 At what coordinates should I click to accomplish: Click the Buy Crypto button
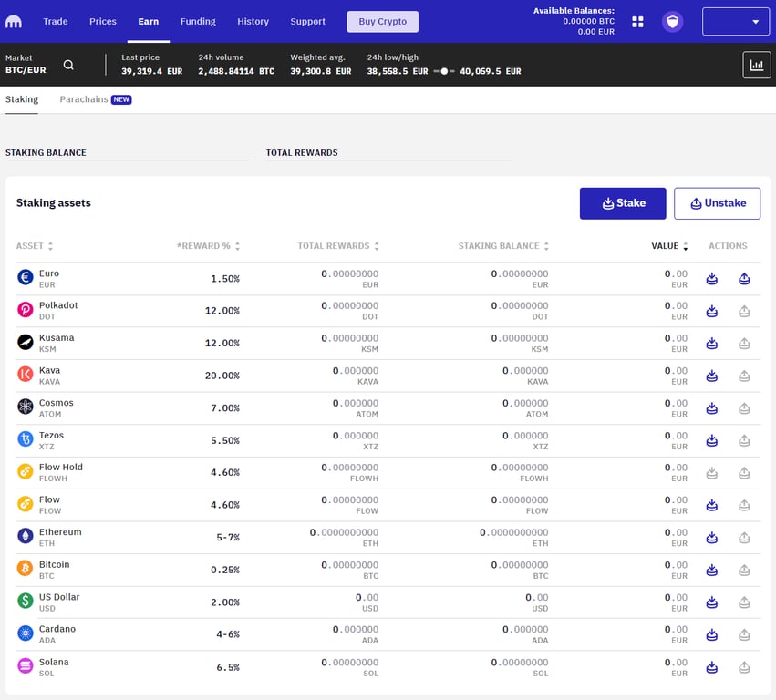pyautogui.click(x=382, y=21)
